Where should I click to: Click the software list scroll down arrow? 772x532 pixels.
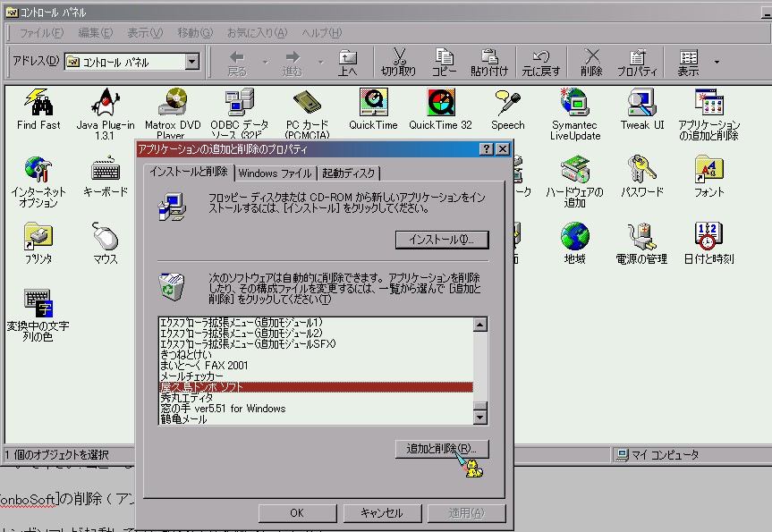pyautogui.click(x=479, y=418)
